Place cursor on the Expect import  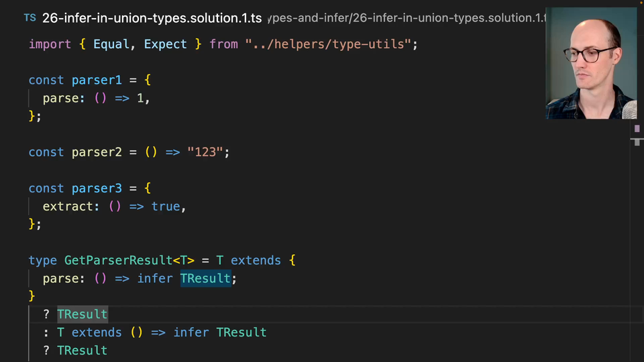[165, 44]
